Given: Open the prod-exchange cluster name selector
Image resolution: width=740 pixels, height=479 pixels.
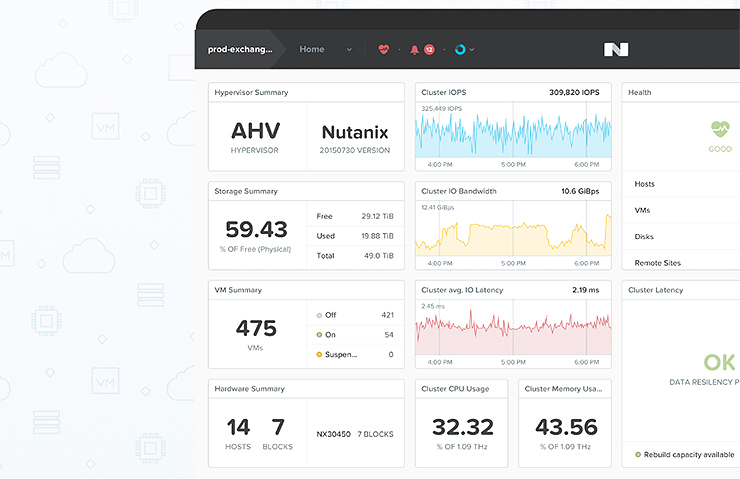Looking at the screenshot, I should (x=240, y=49).
